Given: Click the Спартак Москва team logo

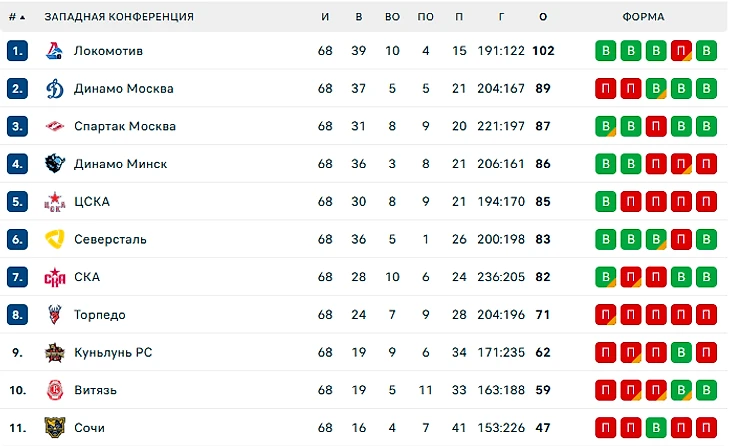Looking at the screenshot, I should coord(55,126).
